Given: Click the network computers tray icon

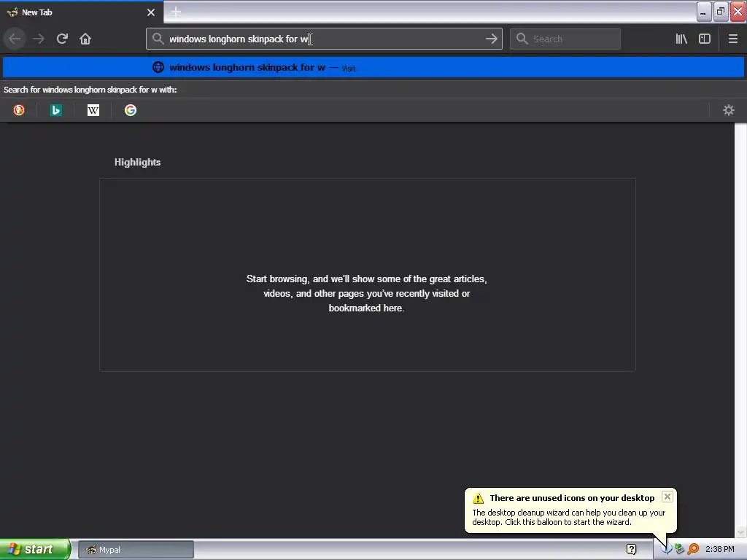Looking at the screenshot, I should click(679, 550).
